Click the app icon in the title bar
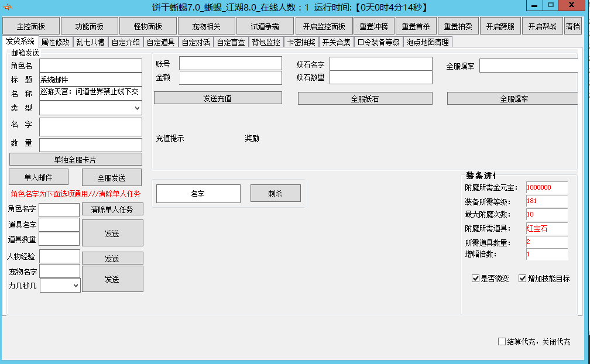The width and height of the screenshot is (590, 364). (x=9, y=7)
